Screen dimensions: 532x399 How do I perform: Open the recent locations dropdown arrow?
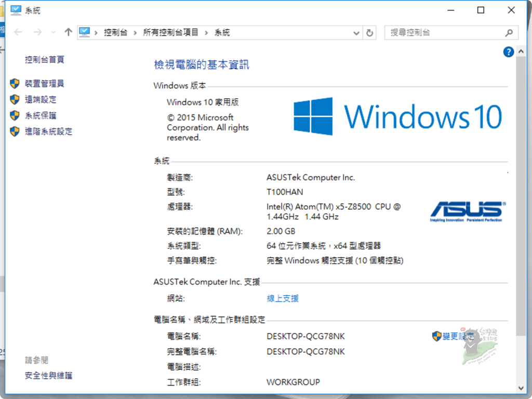point(54,33)
